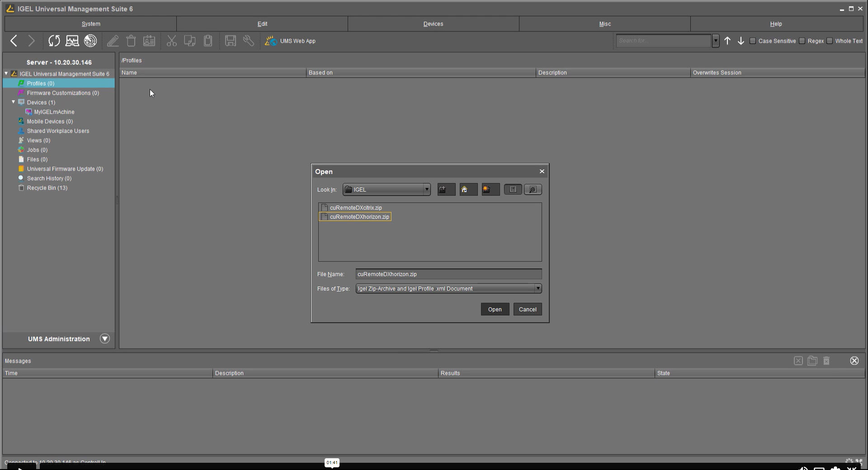Viewport: 868px width, 470px height.
Task: Enable the Case Sensitive checkbox
Action: (753, 41)
